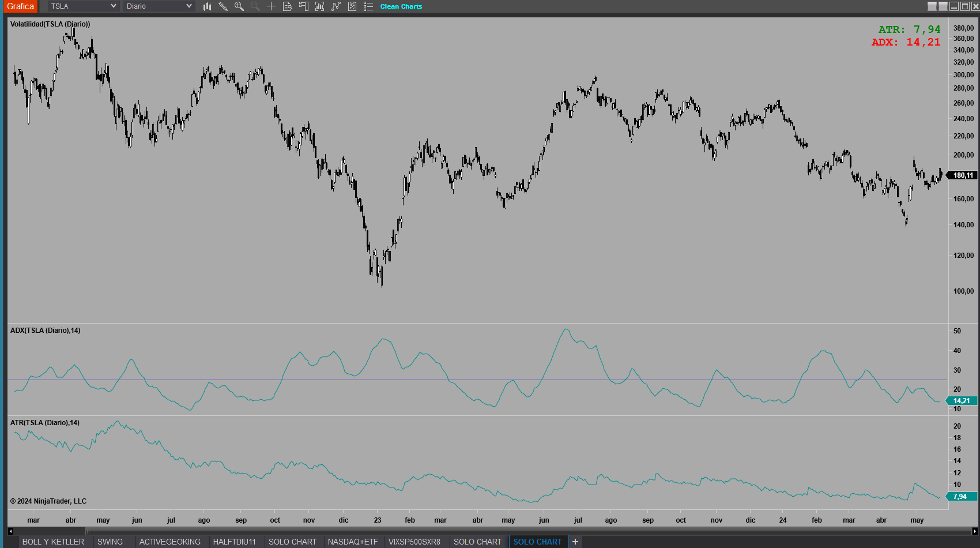Viewport: 980px width, 548px height.
Task: Click the red ADX: 14,21 readout
Action: 906,42
